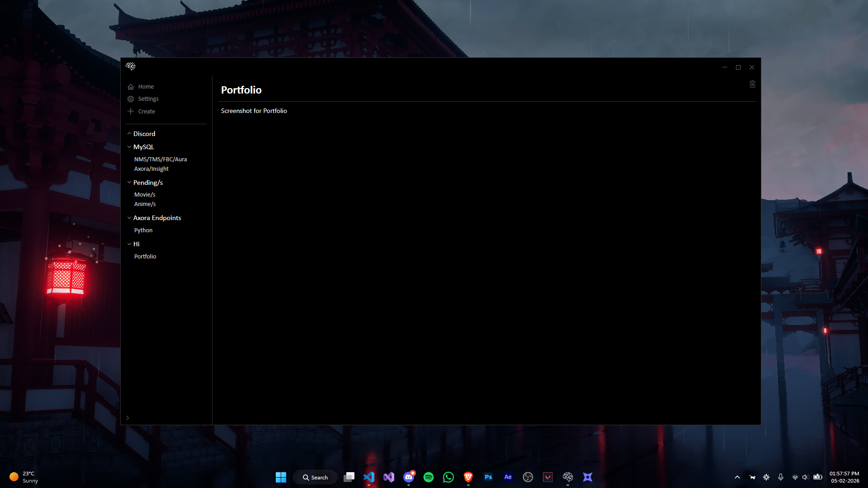The height and width of the screenshot is (488, 868).
Task: Click into the note body text
Action: click(254, 111)
